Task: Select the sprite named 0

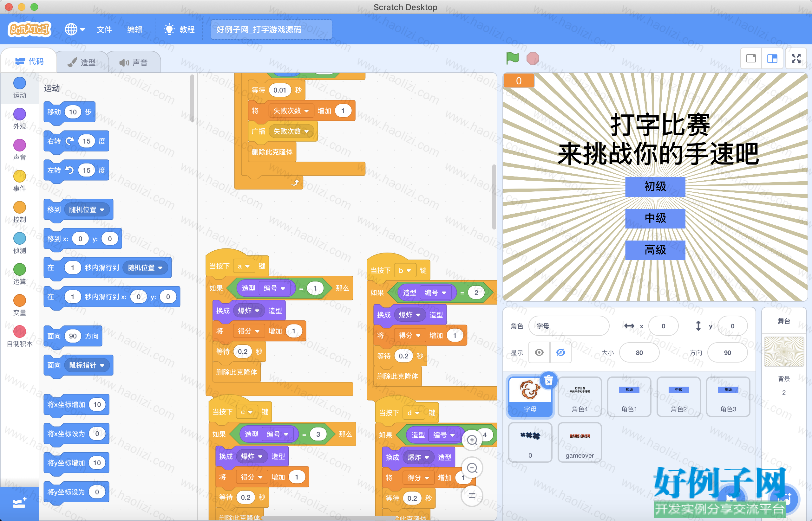Action: click(x=530, y=442)
